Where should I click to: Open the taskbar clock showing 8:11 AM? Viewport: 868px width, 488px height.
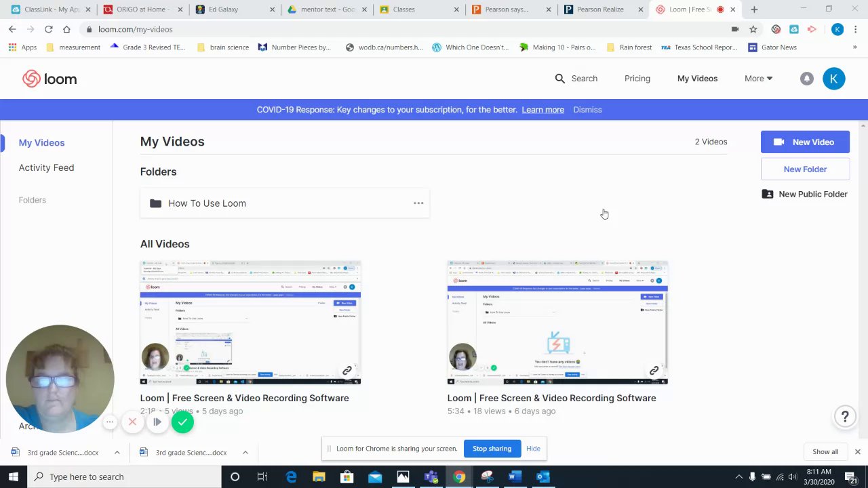coord(818,476)
